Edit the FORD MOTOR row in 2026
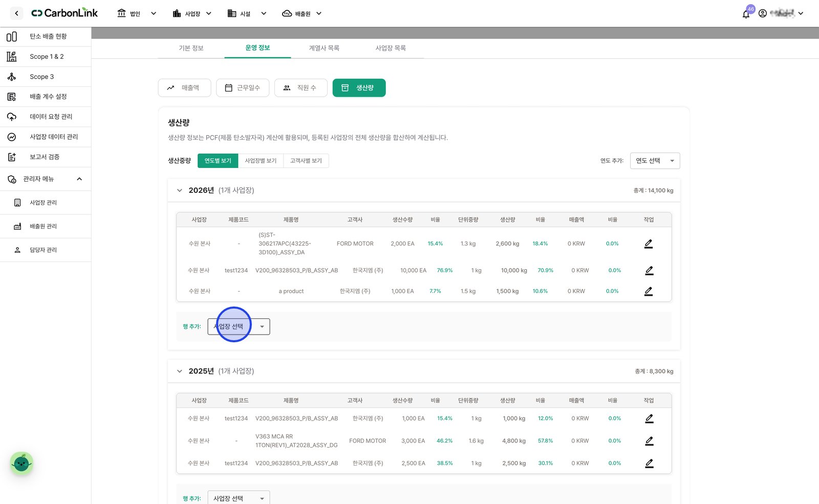 [x=649, y=244]
